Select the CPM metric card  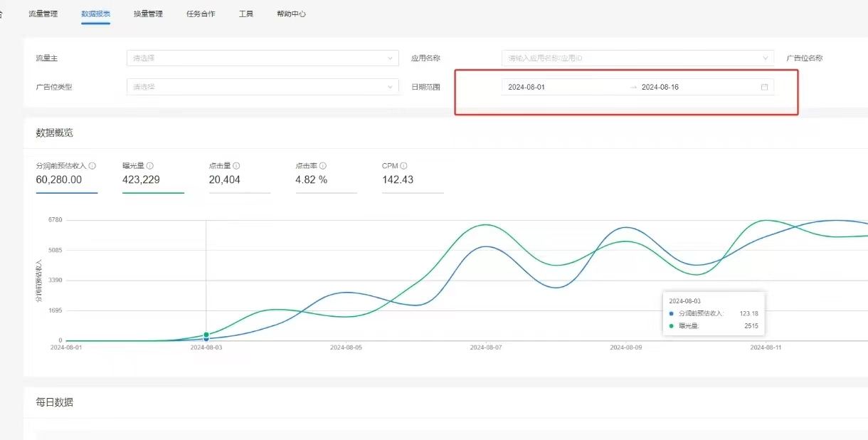[x=412, y=179]
